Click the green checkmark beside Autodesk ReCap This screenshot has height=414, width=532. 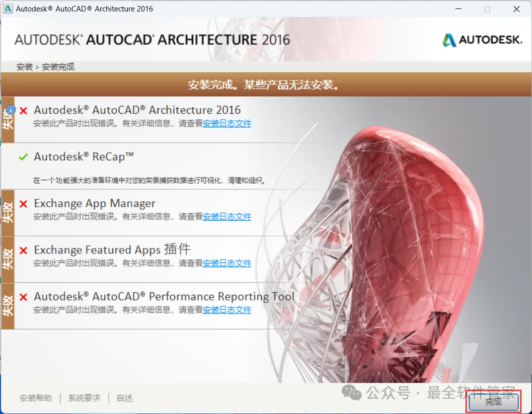point(23,157)
